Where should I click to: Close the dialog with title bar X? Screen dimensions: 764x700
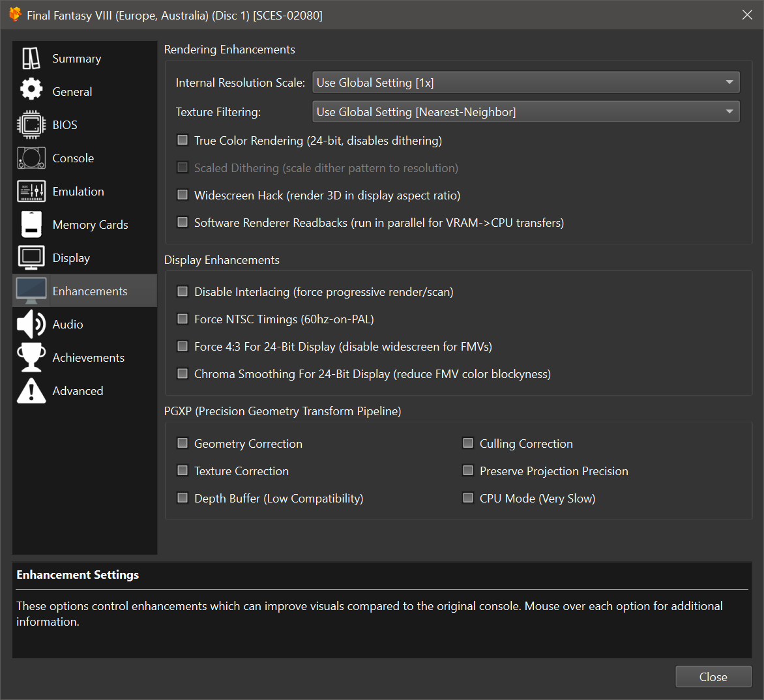(747, 14)
